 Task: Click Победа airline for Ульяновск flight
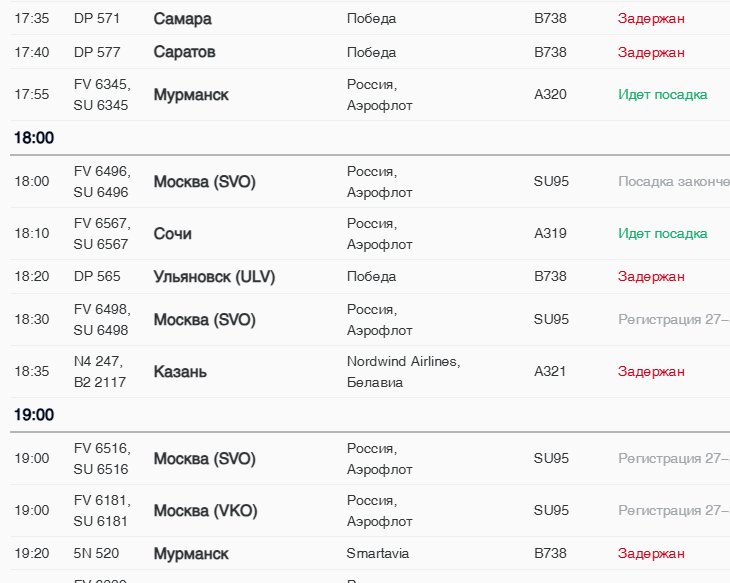coord(371,277)
